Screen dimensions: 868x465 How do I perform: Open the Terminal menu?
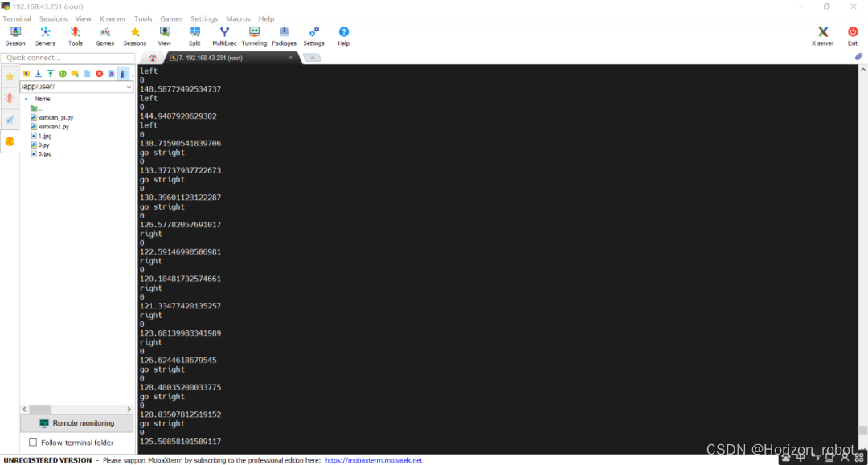(17, 18)
